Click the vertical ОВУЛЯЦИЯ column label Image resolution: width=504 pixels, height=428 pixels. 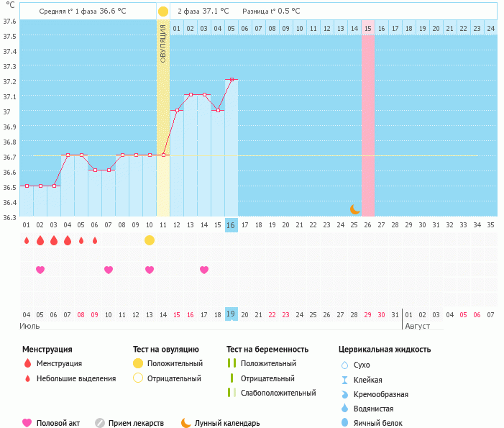163,45
